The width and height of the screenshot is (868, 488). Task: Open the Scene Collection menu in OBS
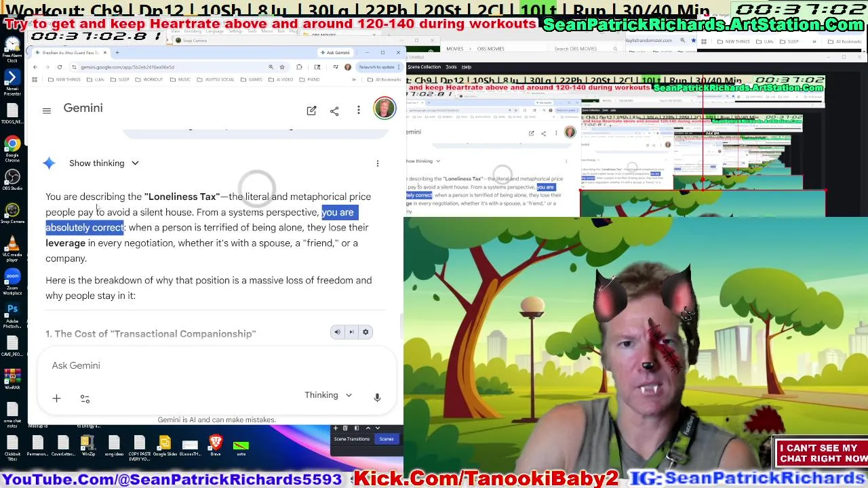point(424,67)
